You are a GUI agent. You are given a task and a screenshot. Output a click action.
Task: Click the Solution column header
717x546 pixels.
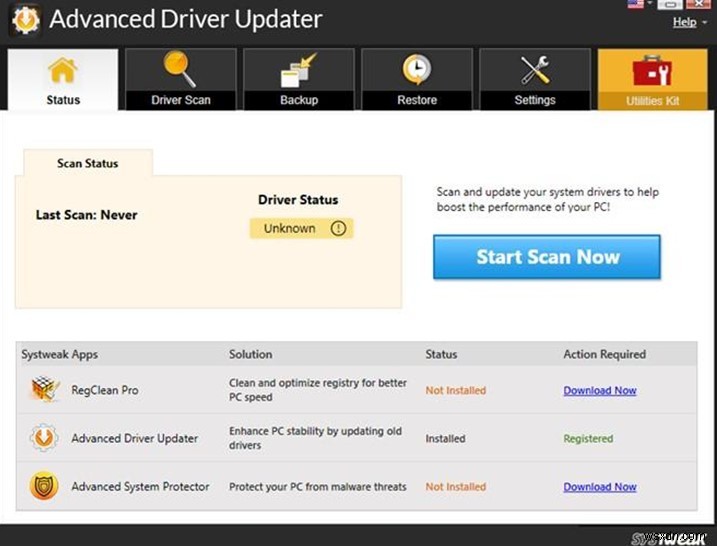click(251, 354)
